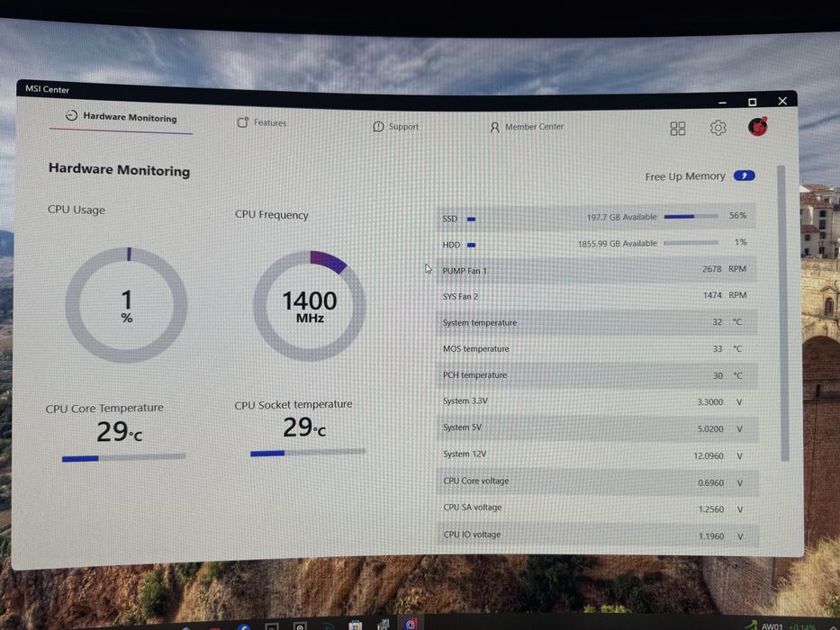Select the System temperature row
The width and height of the screenshot is (840, 630).
click(x=596, y=322)
